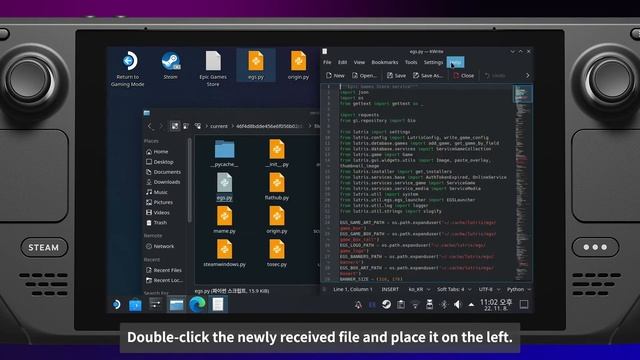
Task: Click Close in KWrite toolbar
Action: pyautogui.click(x=464, y=76)
